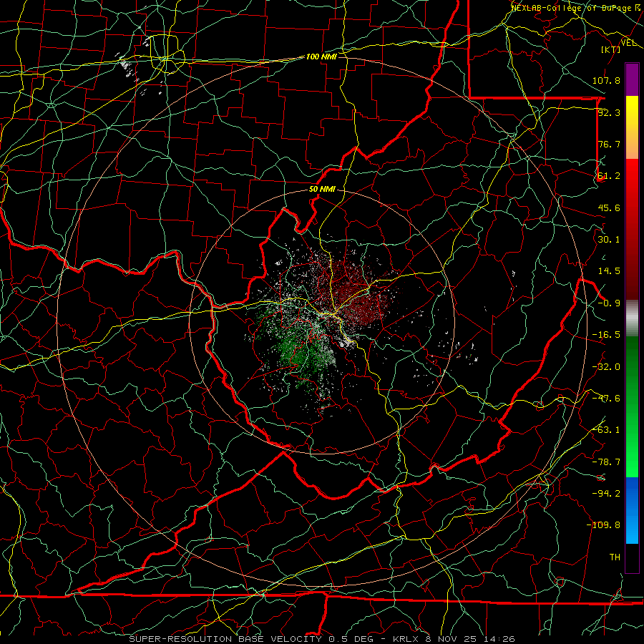644x644 pixels.
Task: Click the -109.8 scale value
Action: [x=604, y=525]
